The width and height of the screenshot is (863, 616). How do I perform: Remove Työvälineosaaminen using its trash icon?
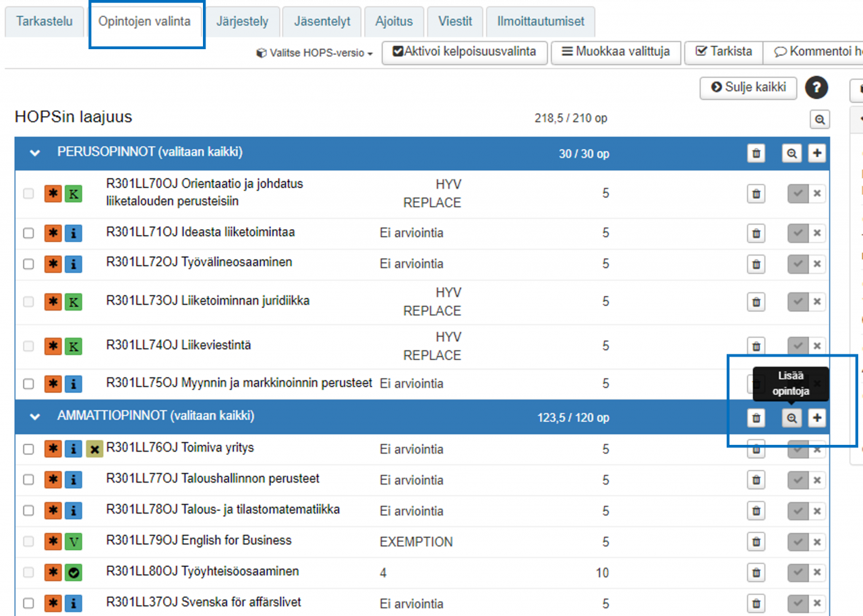[756, 264]
